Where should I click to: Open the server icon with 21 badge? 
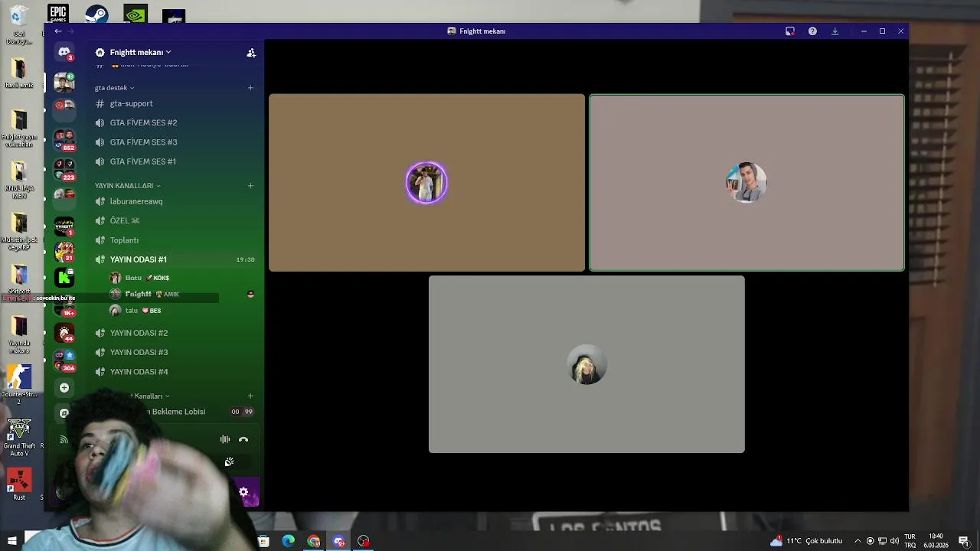[64, 251]
